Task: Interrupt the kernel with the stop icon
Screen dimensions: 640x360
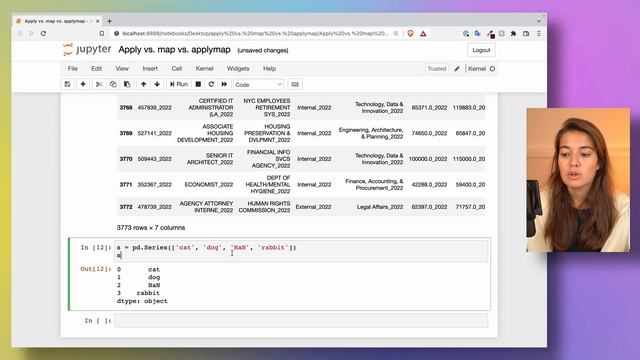Action: coord(198,84)
